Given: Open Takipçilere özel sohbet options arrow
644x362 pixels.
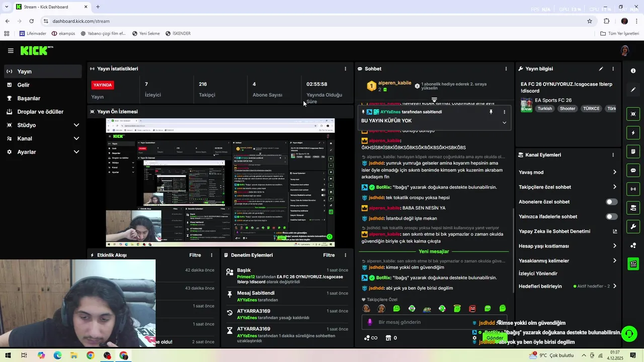Looking at the screenshot, I should (x=614, y=187).
